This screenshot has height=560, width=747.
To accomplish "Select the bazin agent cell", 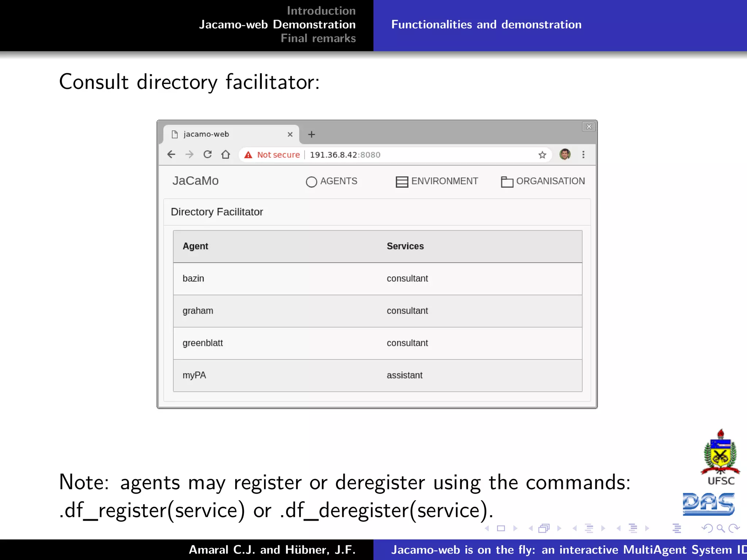I will point(193,279).
